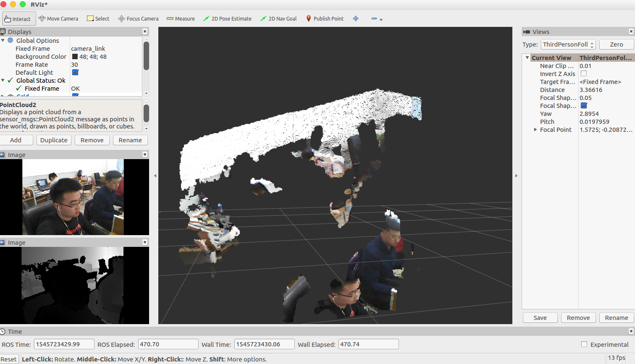This screenshot has height=364, width=635.
Task: Click the plus icon to add a toolbar tool
Action: coord(355,18)
